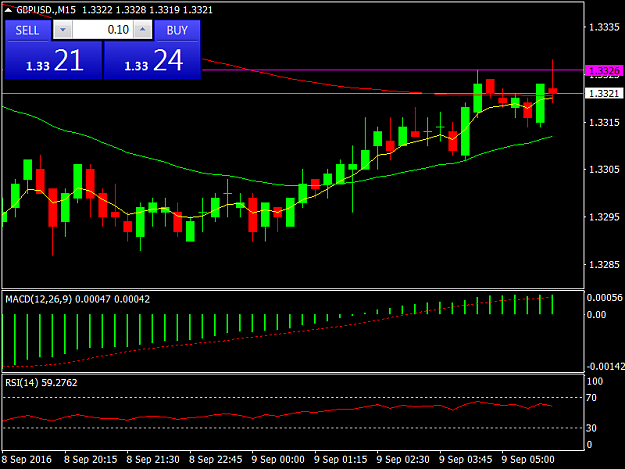Click the 8 Sep 22:45 time label
The width and height of the screenshot is (625, 469).
point(216,459)
